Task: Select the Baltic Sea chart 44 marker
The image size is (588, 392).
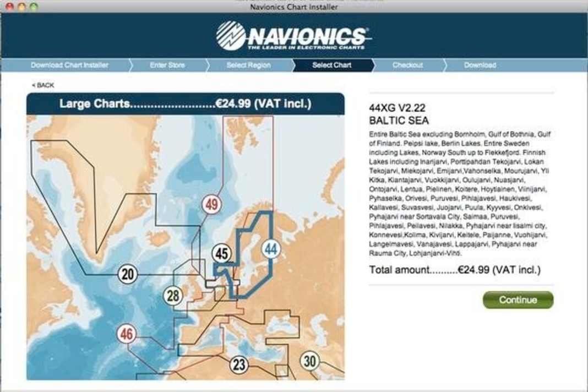Action: click(271, 249)
